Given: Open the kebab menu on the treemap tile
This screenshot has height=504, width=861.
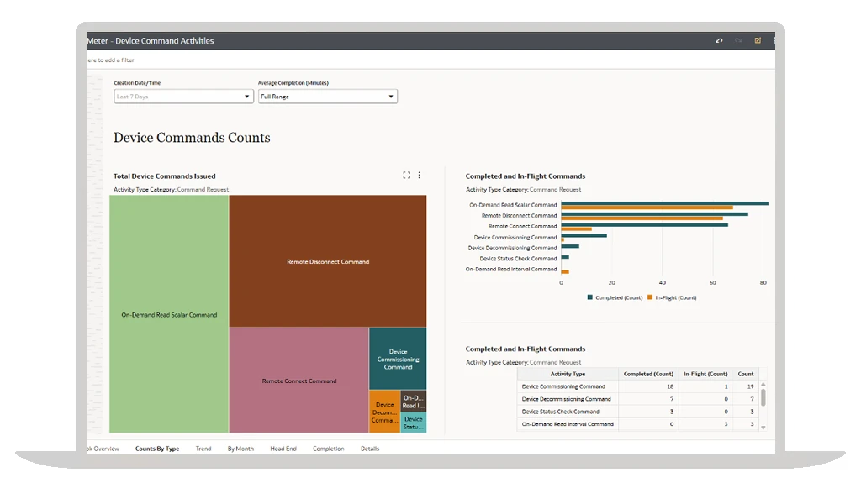Looking at the screenshot, I should [x=419, y=175].
